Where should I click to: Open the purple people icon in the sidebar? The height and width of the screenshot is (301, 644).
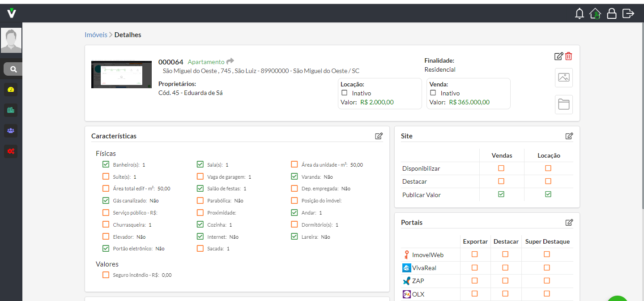pos(11,131)
